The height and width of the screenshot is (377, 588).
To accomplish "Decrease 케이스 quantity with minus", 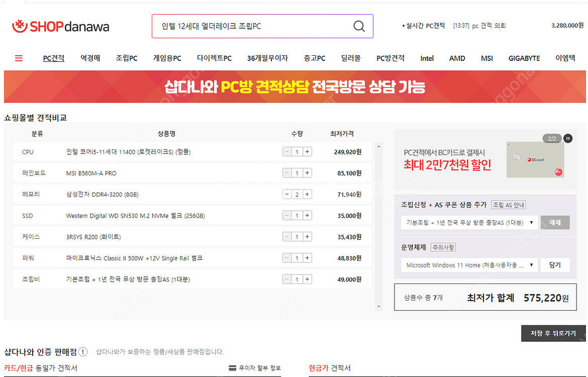I will pos(287,237).
